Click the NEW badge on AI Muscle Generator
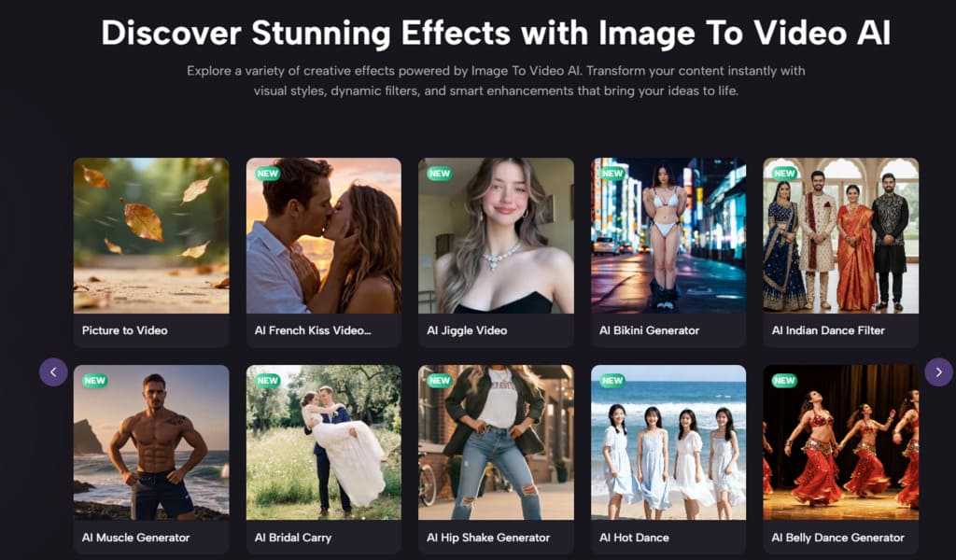The height and width of the screenshot is (560, 956). point(94,381)
